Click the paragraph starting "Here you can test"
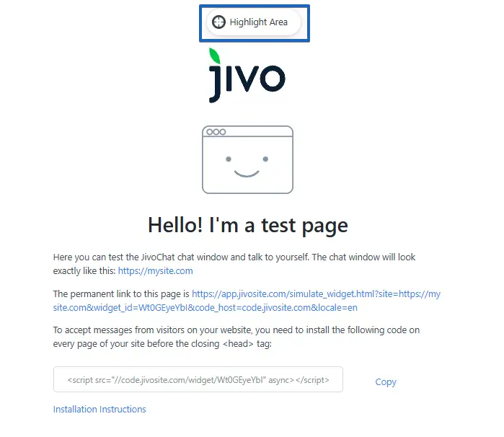The image size is (504, 437). tap(234, 264)
